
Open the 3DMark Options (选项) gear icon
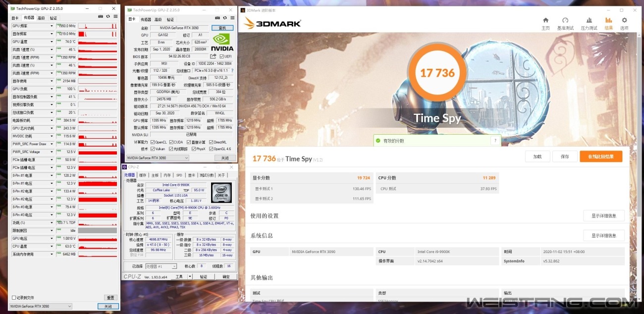click(624, 23)
